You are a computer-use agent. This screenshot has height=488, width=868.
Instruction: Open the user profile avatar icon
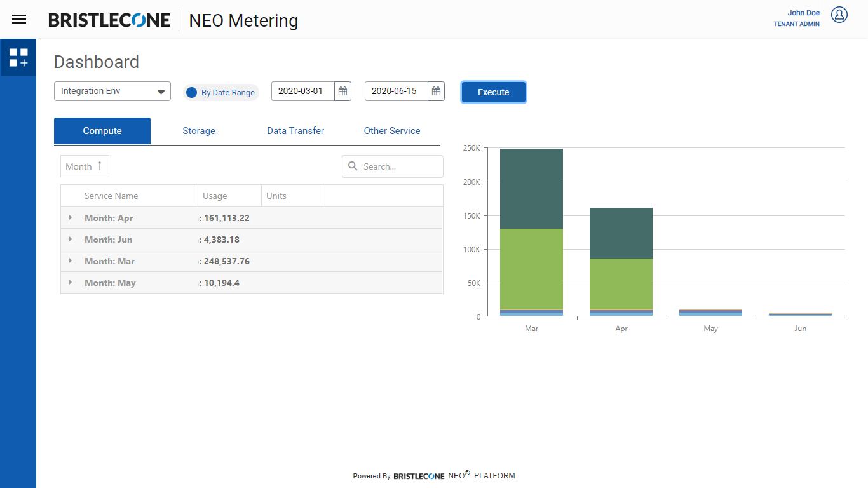click(839, 15)
